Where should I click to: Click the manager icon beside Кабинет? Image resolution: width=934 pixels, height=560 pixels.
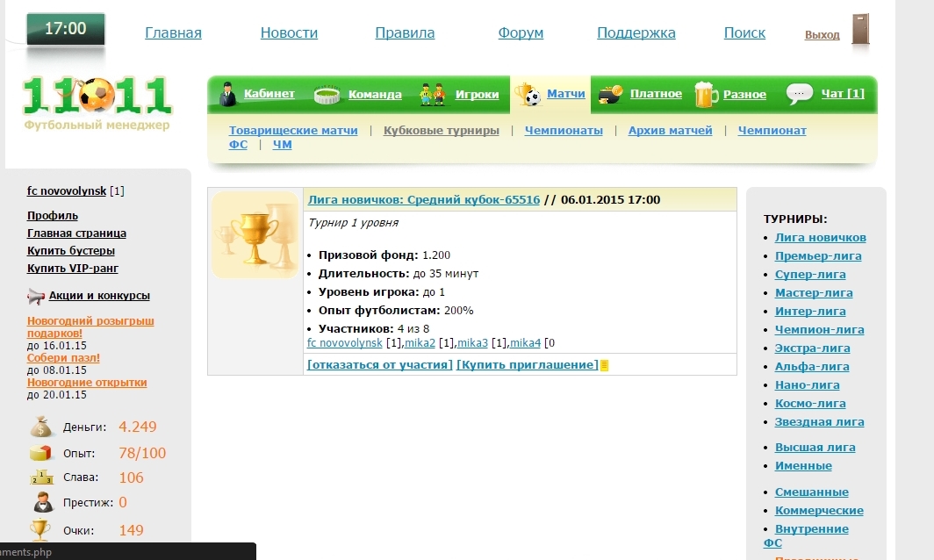(x=227, y=94)
